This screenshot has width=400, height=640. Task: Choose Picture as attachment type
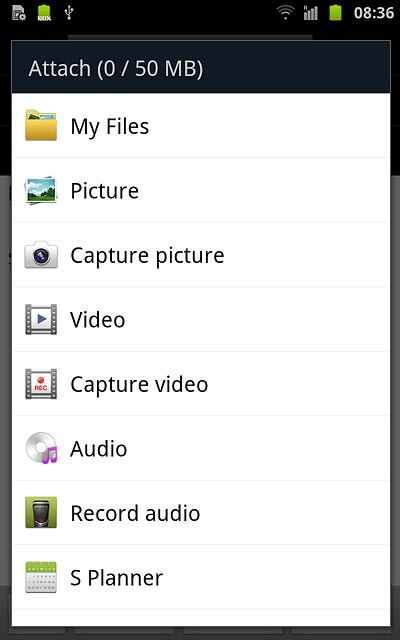[201, 190]
